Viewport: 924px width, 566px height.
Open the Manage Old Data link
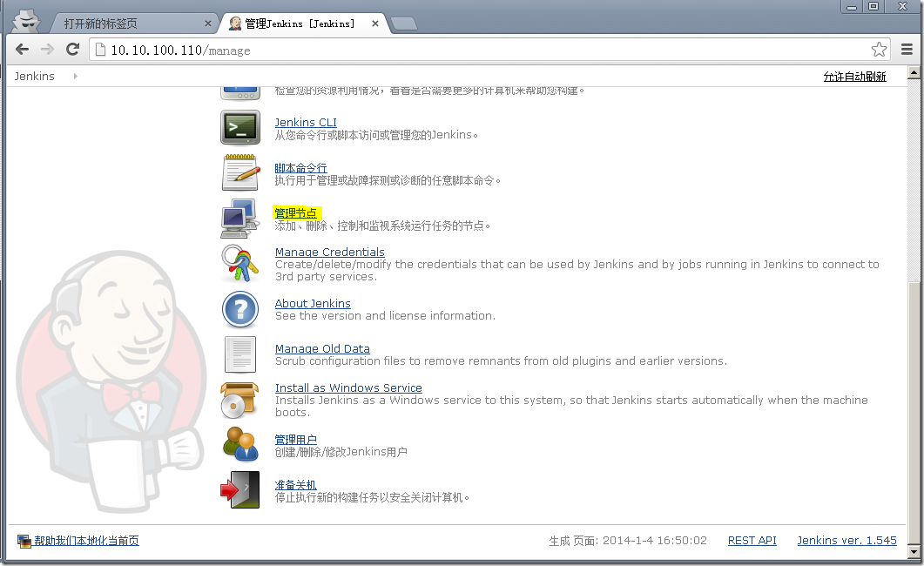click(x=322, y=348)
